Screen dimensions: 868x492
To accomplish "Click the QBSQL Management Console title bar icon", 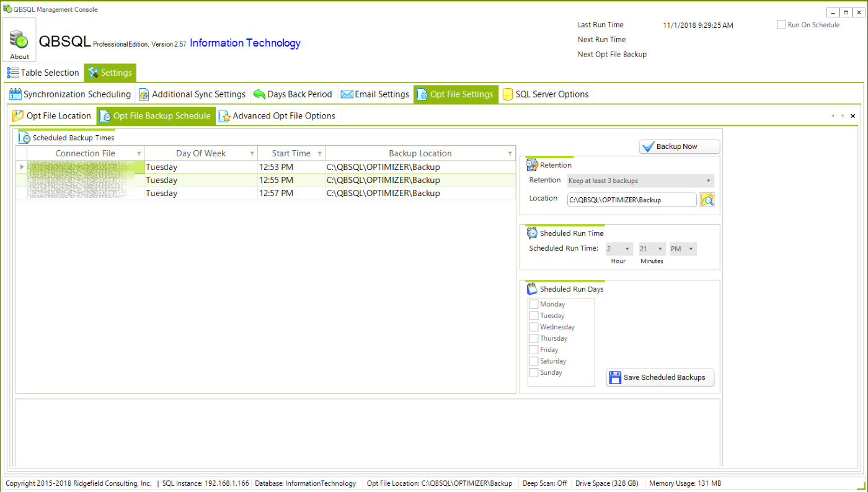I will click(7, 9).
